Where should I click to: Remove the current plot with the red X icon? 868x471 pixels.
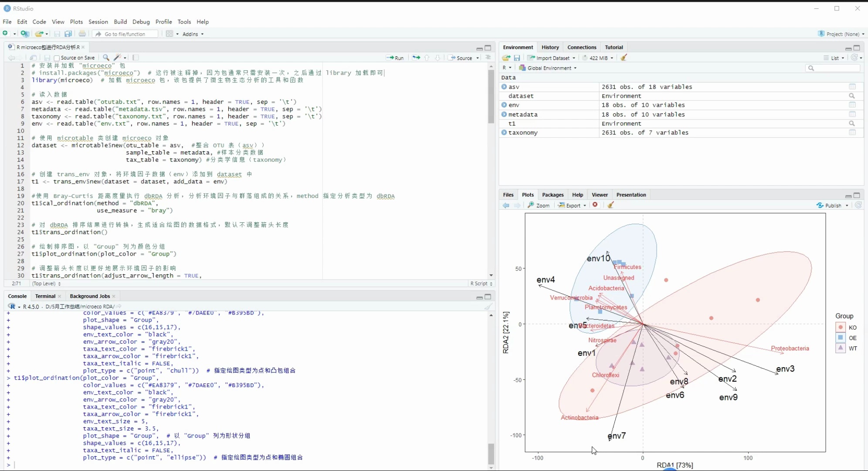tap(595, 205)
